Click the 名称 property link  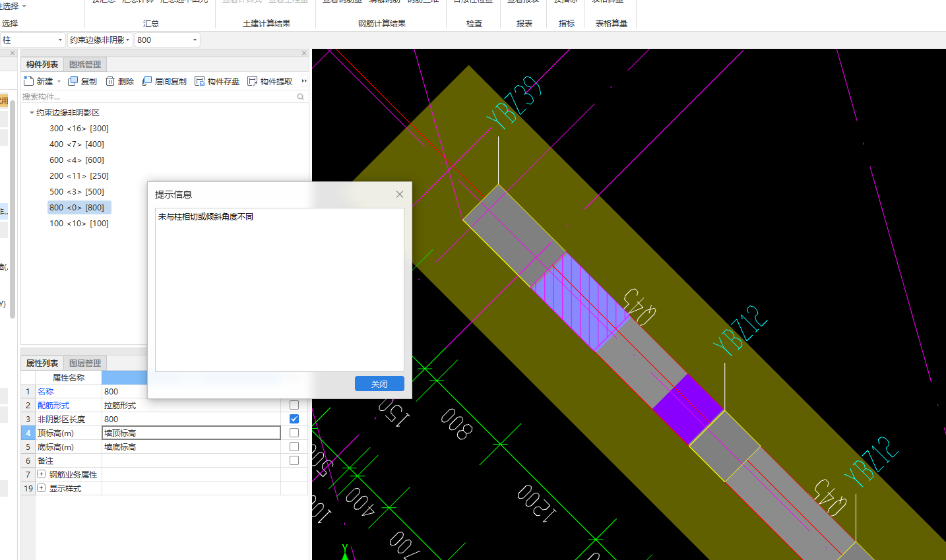[x=46, y=392]
